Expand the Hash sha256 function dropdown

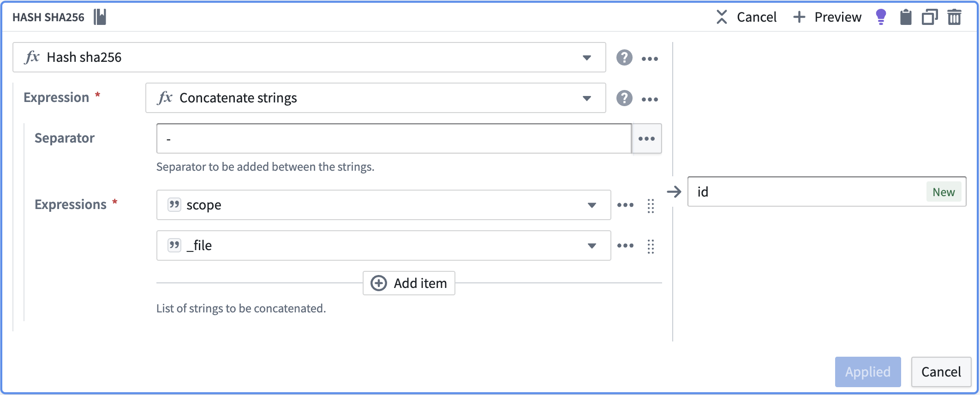pyautogui.click(x=587, y=58)
